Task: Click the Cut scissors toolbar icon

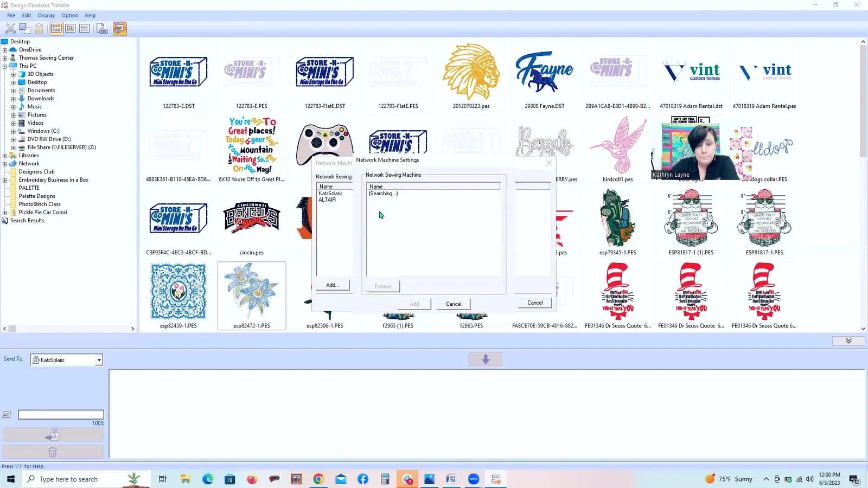Action: tap(10, 29)
